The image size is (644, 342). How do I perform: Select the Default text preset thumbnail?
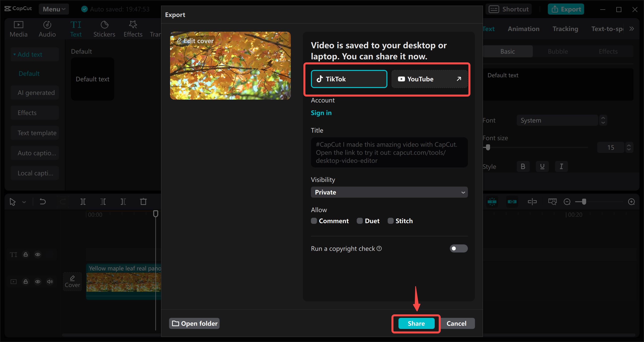93,79
